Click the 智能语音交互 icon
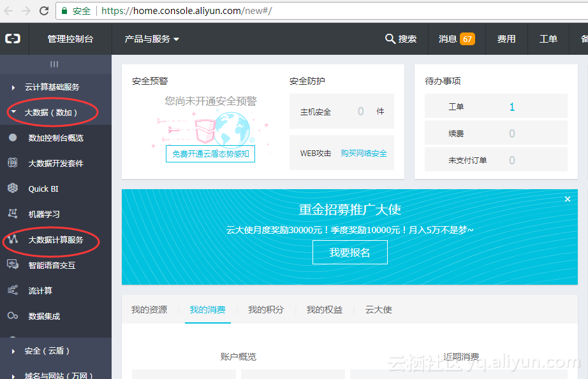The image size is (588, 379). (13, 264)
